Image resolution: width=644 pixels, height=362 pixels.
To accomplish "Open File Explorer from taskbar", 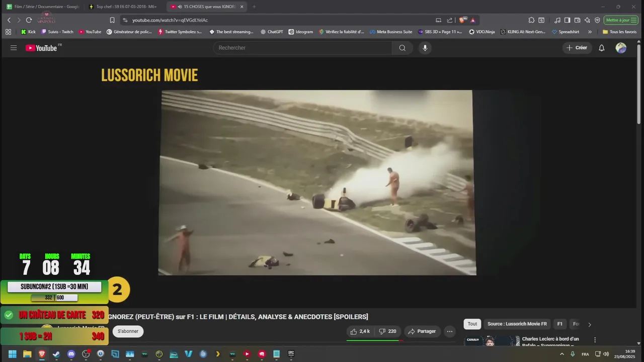I will [x=27, y=354].
